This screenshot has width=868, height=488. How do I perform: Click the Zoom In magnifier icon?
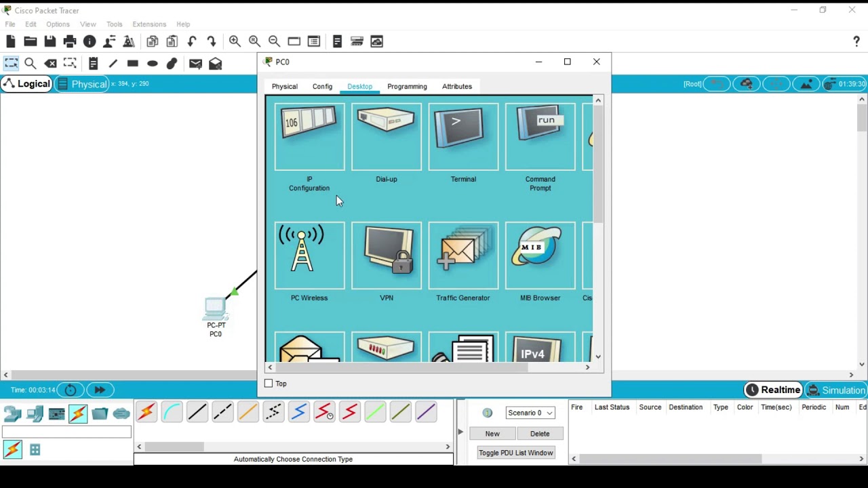pyautogui.click(x=235, y=42)
